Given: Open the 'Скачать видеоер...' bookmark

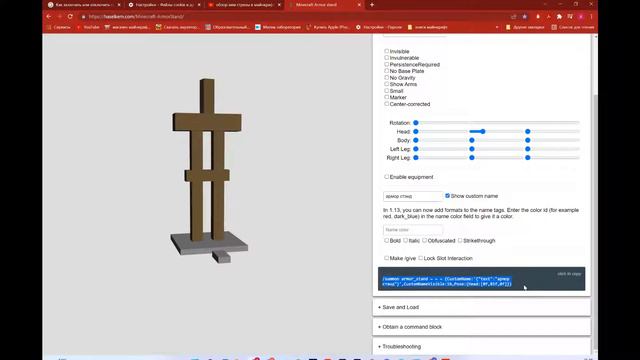Looking at the screenshot, I should click(178, 27).
